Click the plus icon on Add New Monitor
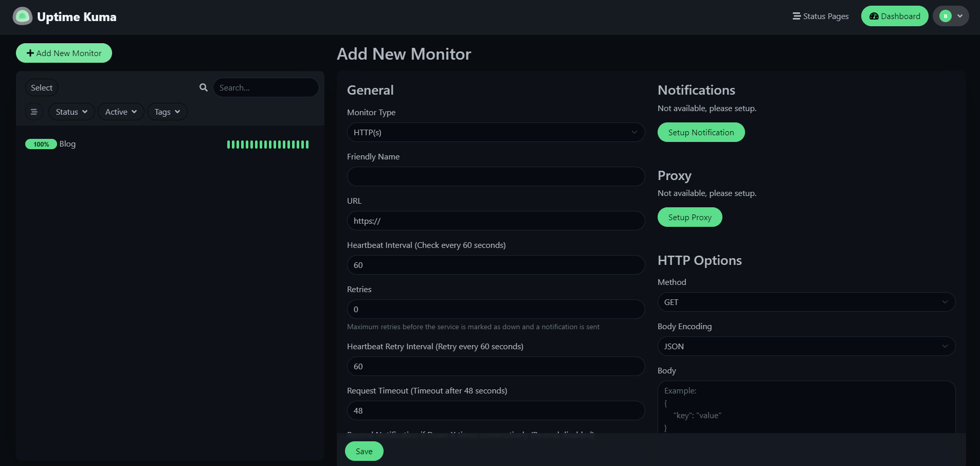 coord(30,52)
